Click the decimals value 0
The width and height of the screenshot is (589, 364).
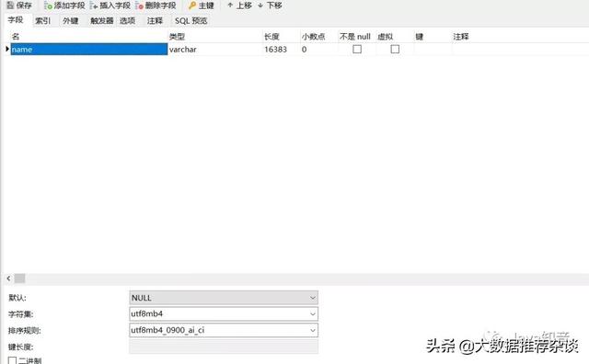coord(305,49)
